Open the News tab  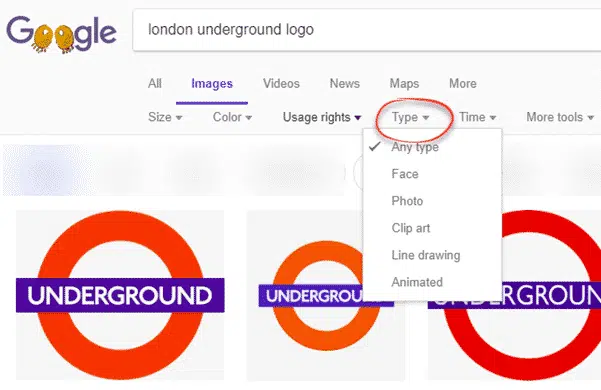pyautogui.click(x=345, y=84)
